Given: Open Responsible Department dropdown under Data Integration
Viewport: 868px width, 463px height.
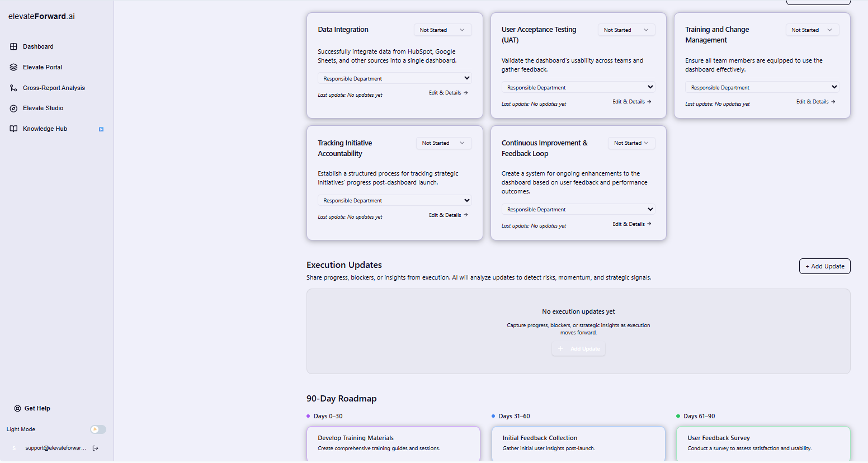Looking at the screenshot, I should point(394,78).
